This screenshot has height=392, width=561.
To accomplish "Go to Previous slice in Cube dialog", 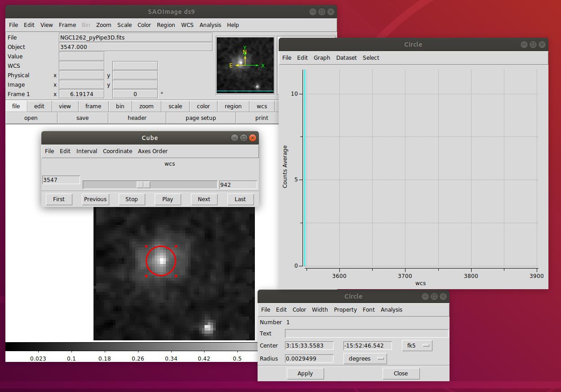I will pos(95,199).
